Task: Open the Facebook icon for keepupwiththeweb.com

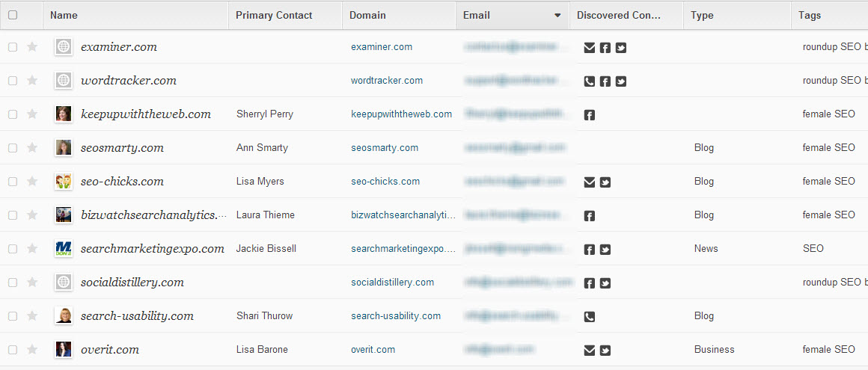Action: point(590,116)
